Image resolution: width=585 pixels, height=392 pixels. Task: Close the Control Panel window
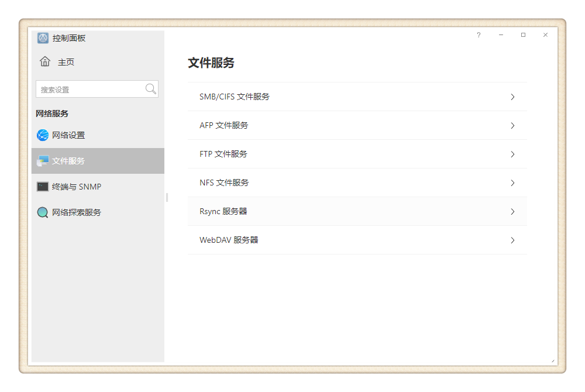pyautogui.click(x=545, y=35)
